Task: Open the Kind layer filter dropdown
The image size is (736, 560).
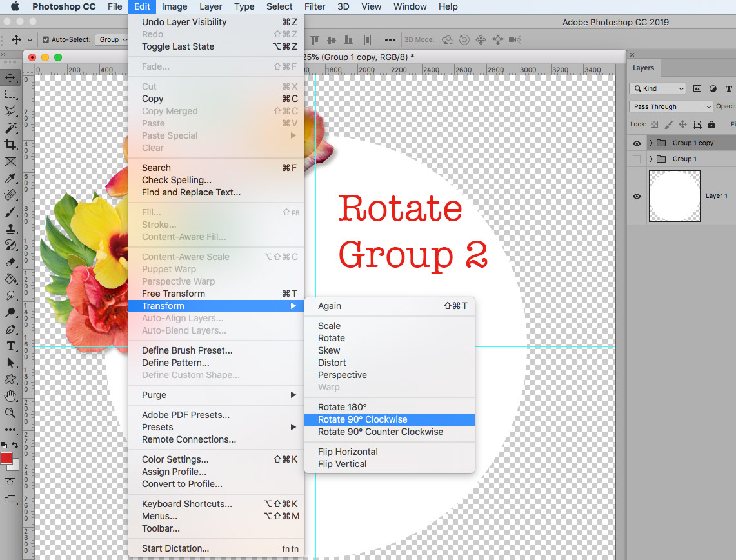Action: point(657,88)
